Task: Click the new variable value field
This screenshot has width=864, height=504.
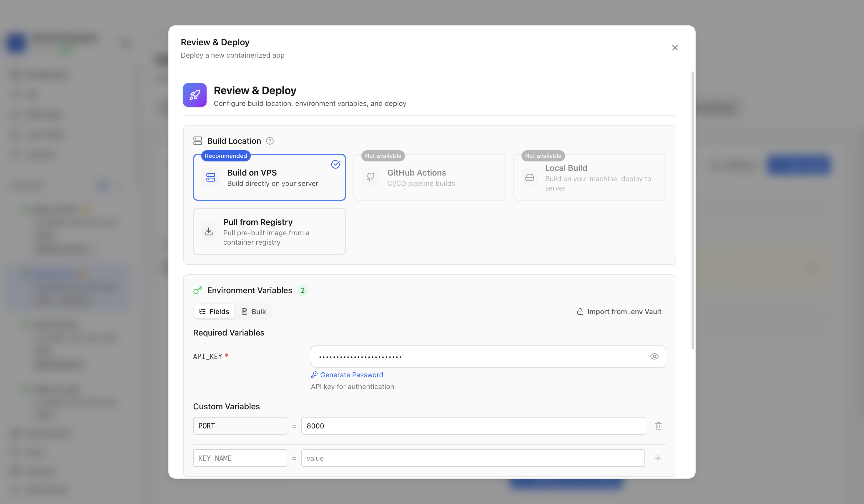Action: [x=473, y=458]
